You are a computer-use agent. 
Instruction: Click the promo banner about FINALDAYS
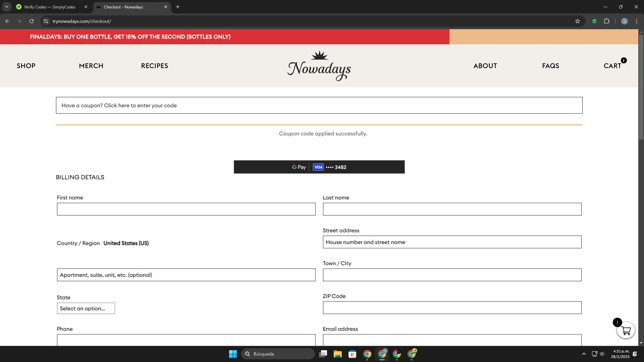click(x=130, y=37)
